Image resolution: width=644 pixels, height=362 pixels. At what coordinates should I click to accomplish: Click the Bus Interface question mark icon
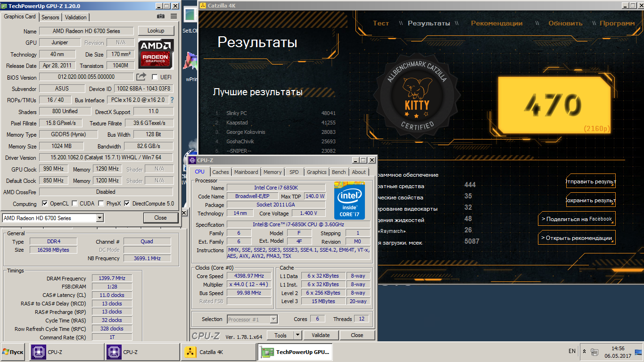click(172, 100)
